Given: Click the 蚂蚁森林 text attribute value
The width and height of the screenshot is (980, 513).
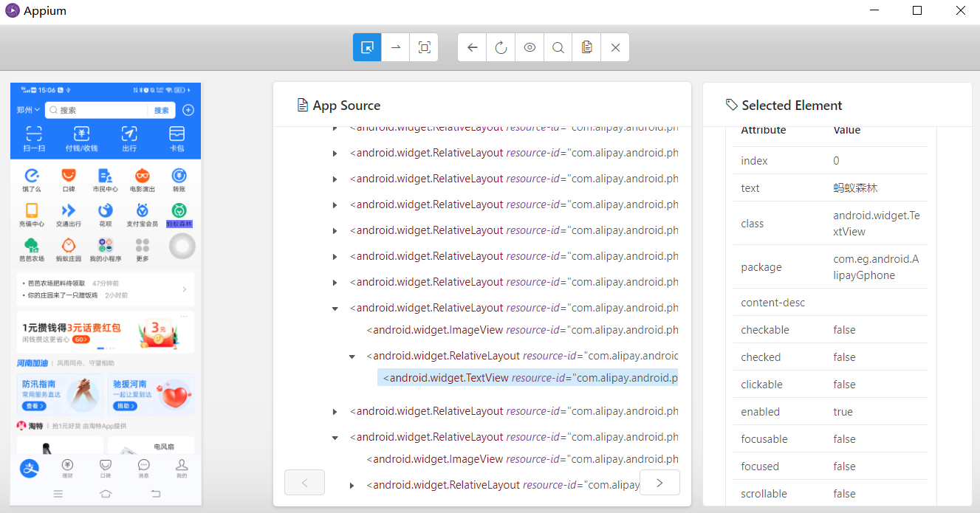Looking at the screenshot, I should [x=855, y=188].
